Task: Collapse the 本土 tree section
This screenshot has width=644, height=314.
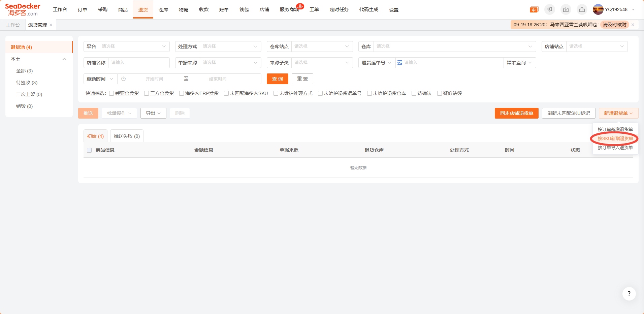Action: pyautogui.click(x=64, y=59)
